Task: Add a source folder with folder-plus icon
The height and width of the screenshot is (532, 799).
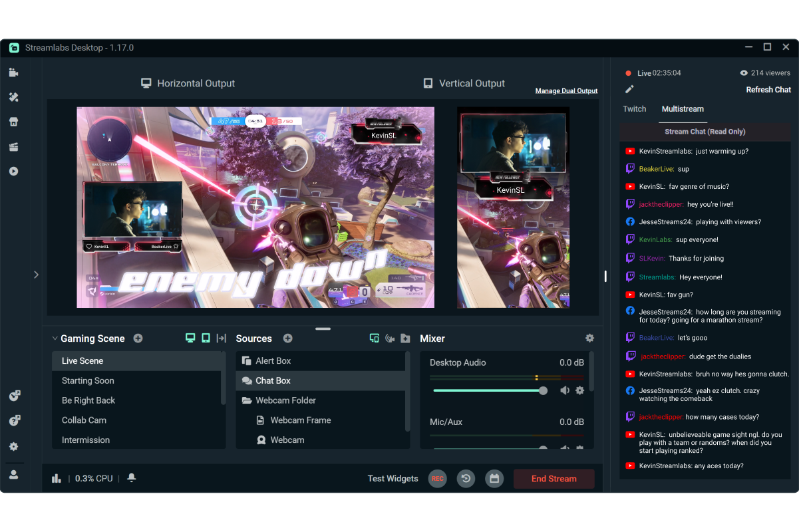Action: [x=405, y=338]
